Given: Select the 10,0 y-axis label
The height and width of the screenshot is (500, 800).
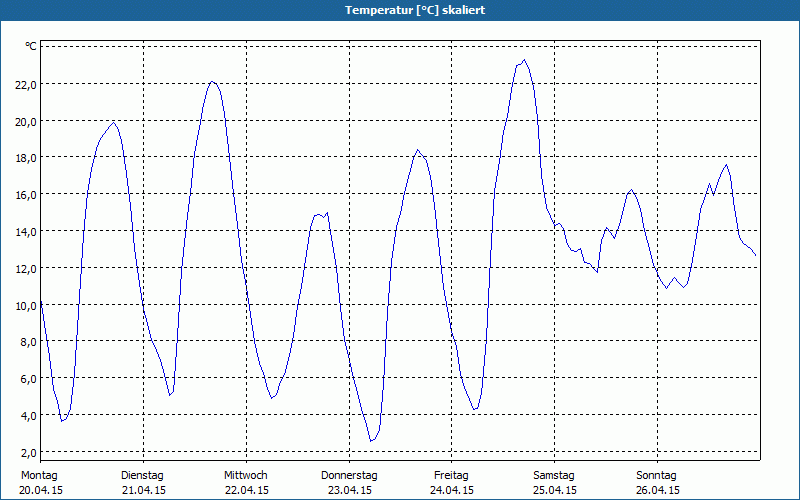Looking at the screenshot, I should 25,305.
